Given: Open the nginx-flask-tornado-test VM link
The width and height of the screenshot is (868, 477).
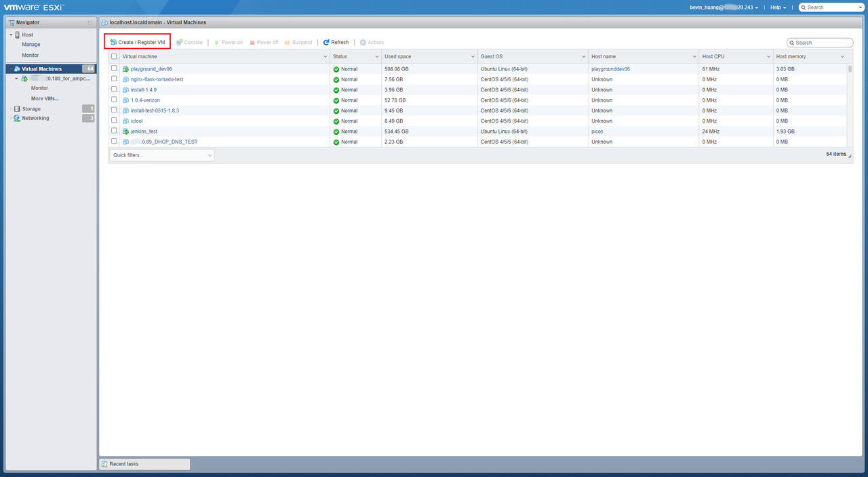Looking at the screenshot, I should pyautogui.click(x=157, y=79).
